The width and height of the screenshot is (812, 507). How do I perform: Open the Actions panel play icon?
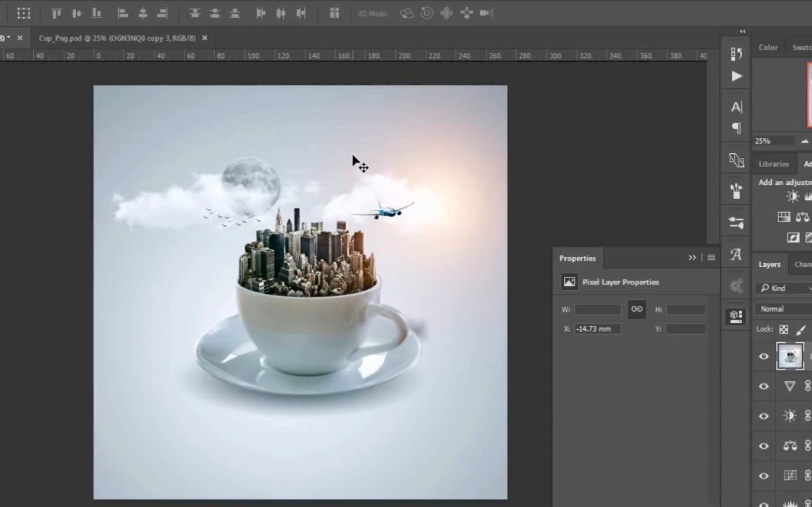pos(736,76)
